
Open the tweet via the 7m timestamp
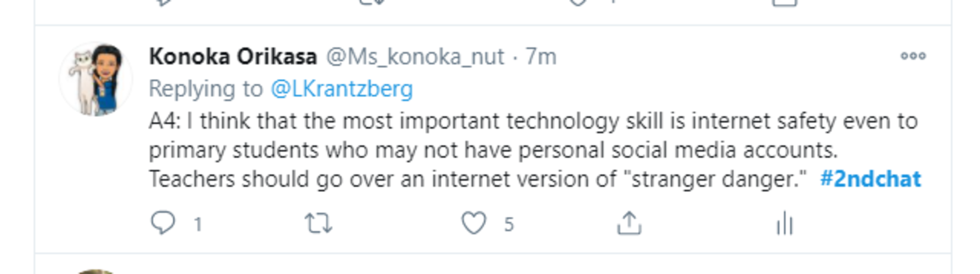[541, 57]
